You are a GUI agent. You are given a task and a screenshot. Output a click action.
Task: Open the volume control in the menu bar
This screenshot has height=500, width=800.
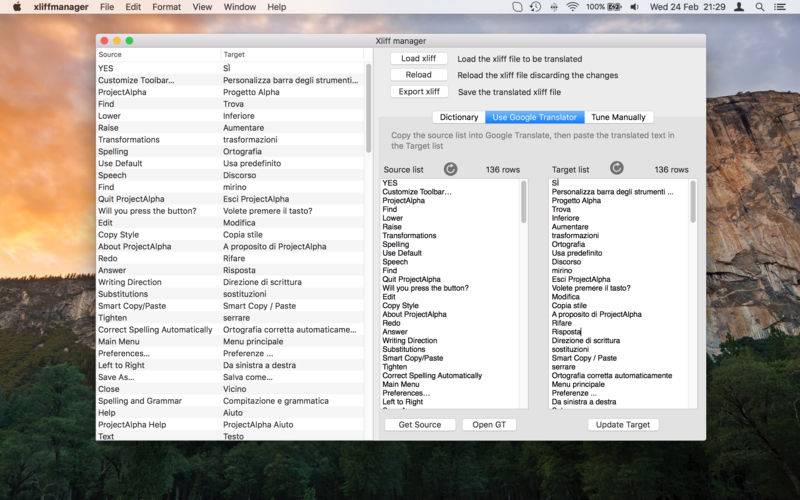tap(634, 7)
